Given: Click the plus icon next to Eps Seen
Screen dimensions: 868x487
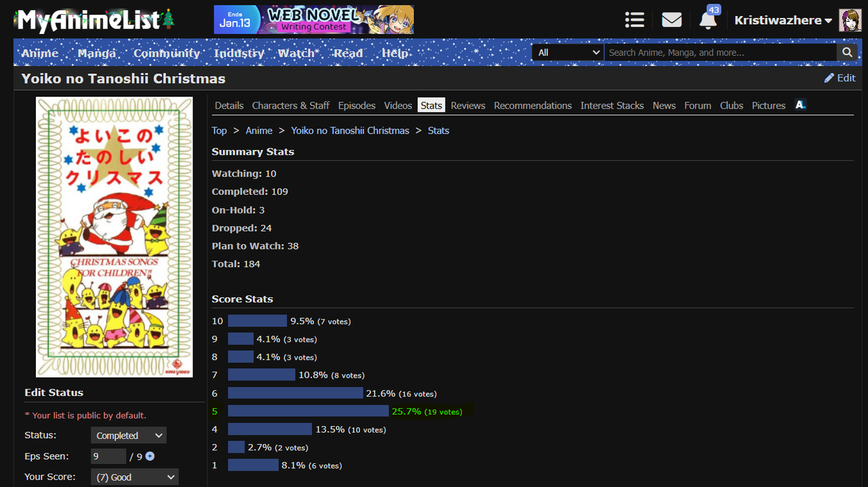Looking at the screenshot, I should (x=150, y=456).
